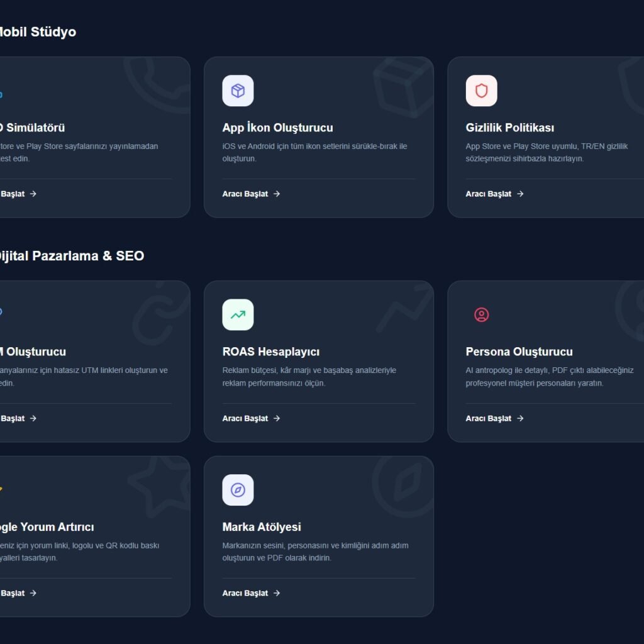Click the Mobil Stüdyo section heading
The height and width of the screenshot is (644, 644).
(x=38, y=31)
